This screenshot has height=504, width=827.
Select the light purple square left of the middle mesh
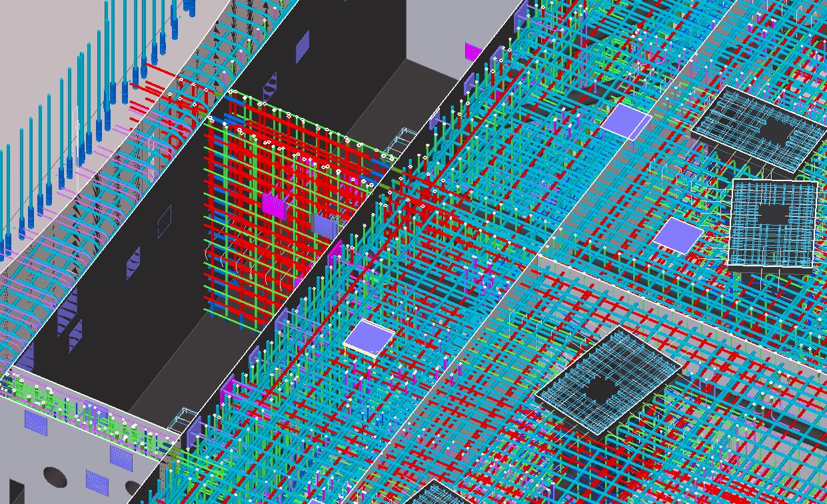[x=678, y=235]
